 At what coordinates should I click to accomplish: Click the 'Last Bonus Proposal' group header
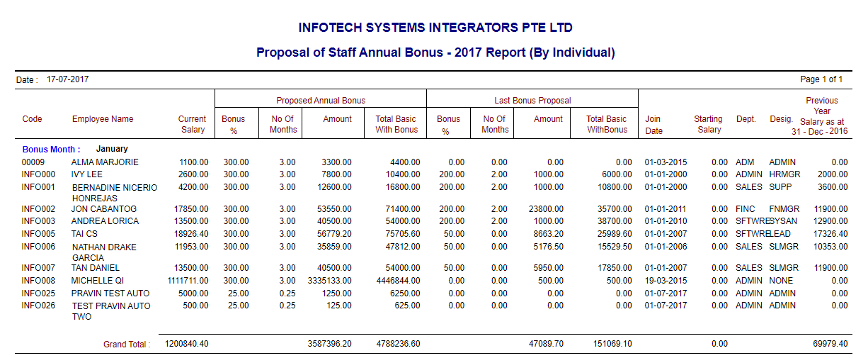[x=532, y=101]
